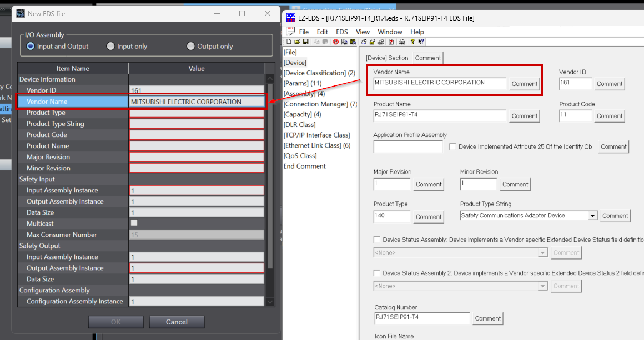
Task: Open the View menu in EZ-EDS
Action: [363, 32]
